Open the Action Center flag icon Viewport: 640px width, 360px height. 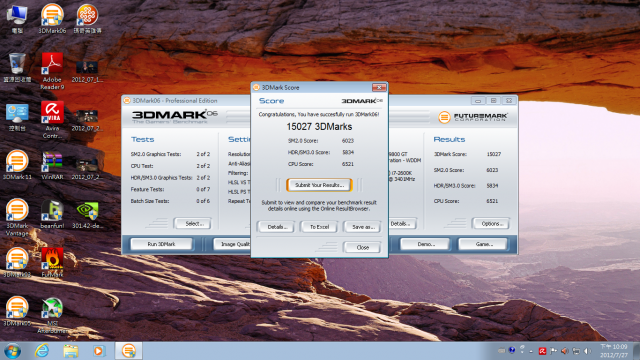coord(553,351)
